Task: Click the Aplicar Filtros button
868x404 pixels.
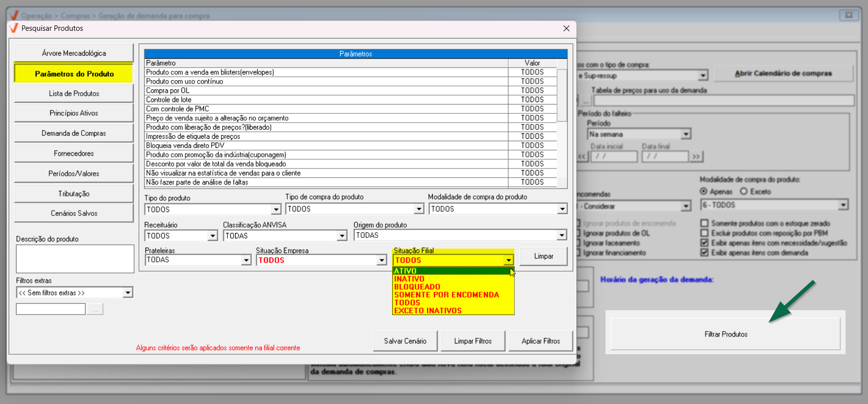Action: tap(540, 341)
